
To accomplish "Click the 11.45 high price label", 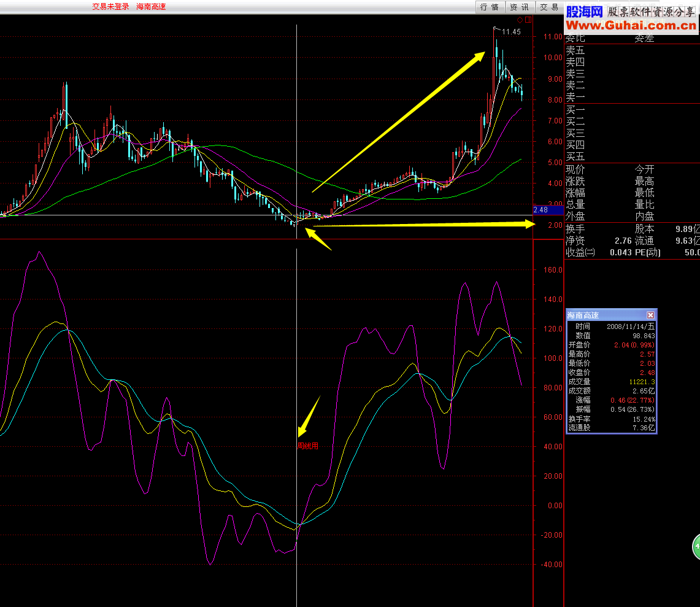I will pyautogui.click(x=511, y=32).
